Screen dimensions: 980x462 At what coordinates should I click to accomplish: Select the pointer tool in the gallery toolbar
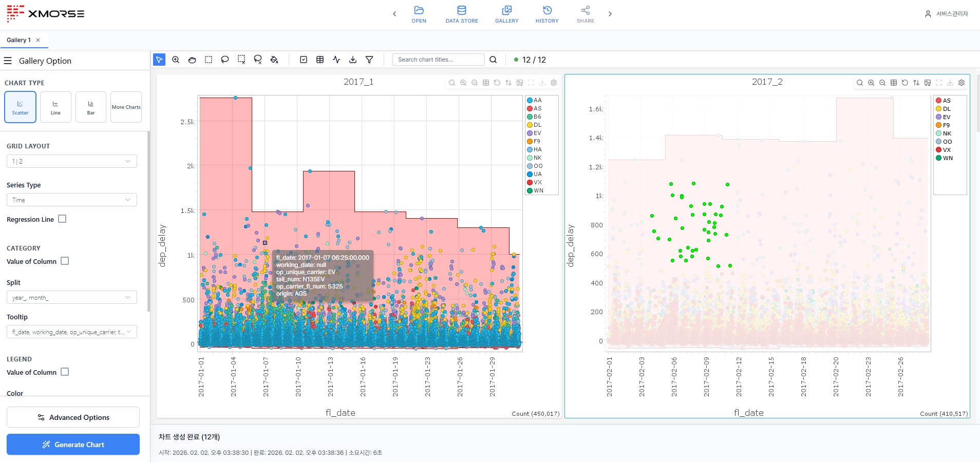point(159,60)
